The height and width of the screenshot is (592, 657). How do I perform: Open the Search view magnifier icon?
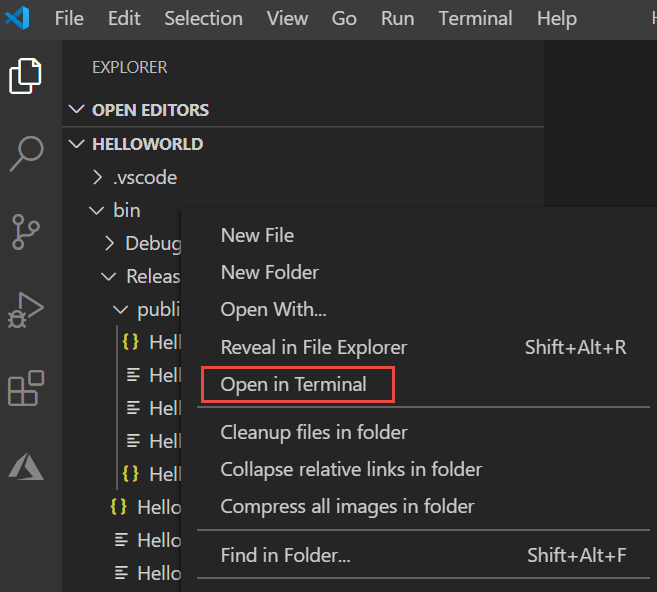[x=26, y=153]
